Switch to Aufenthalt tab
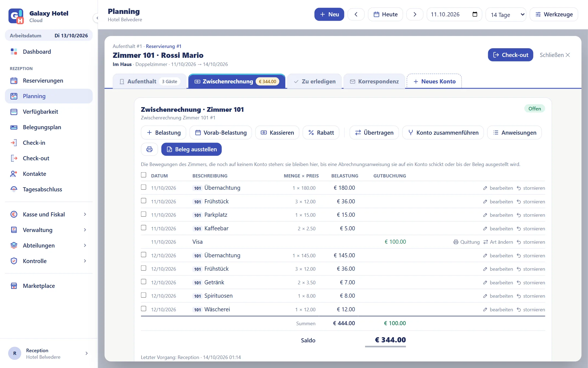This screenshot has width=588, height=368. [149, 82]
